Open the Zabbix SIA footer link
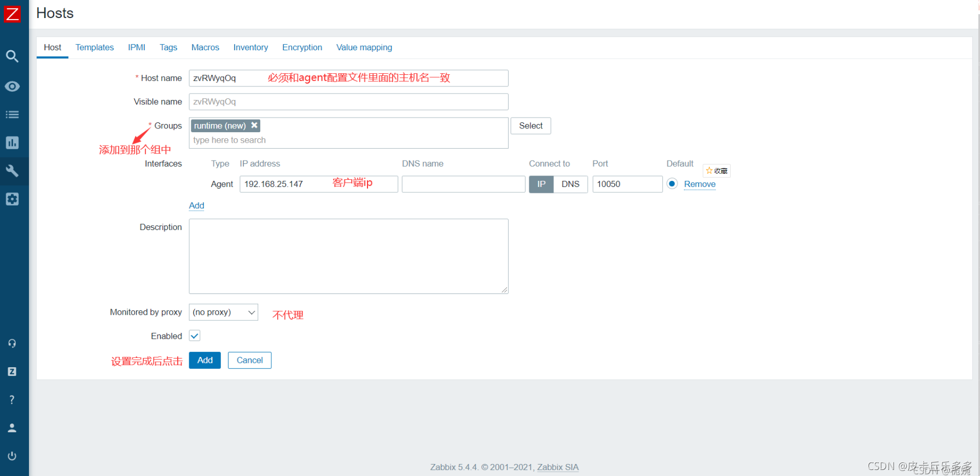 [x=558, y=467]
